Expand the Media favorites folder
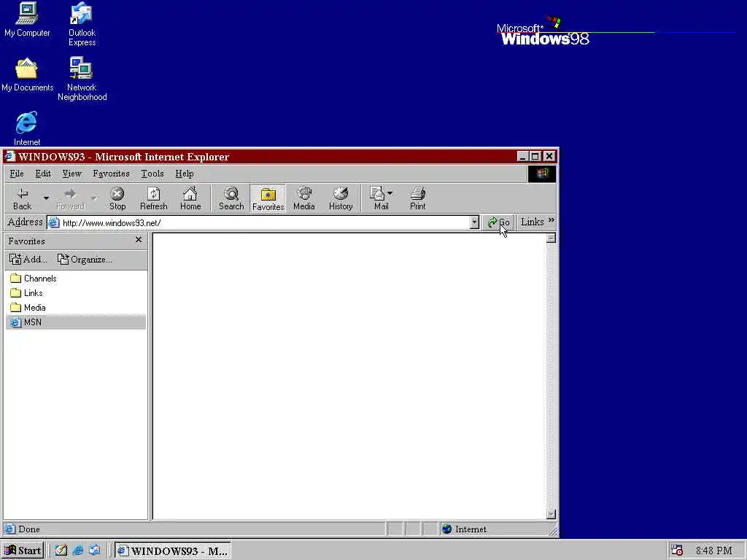This screenshot has width=747, height=560. pos(28,308)
